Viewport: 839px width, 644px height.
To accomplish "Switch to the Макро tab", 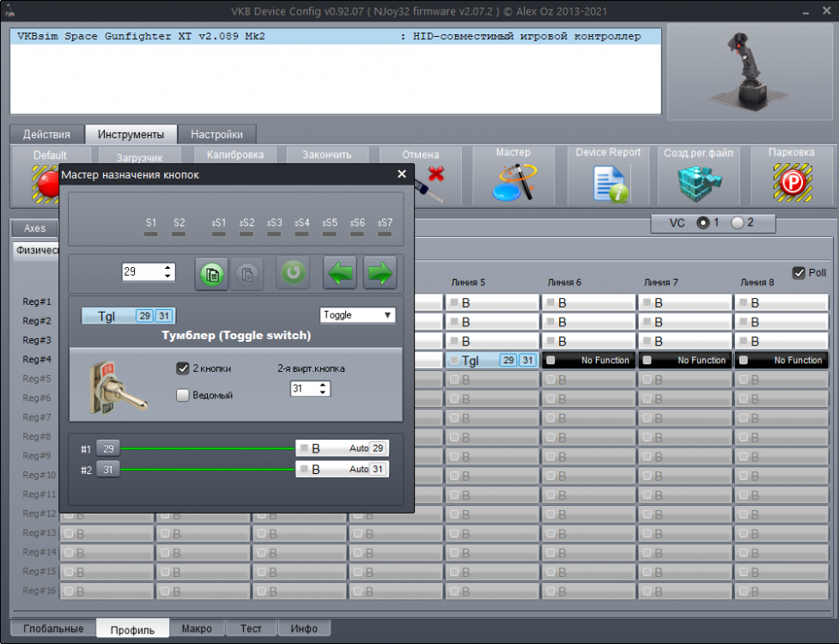I will click(x=197, y=629).
